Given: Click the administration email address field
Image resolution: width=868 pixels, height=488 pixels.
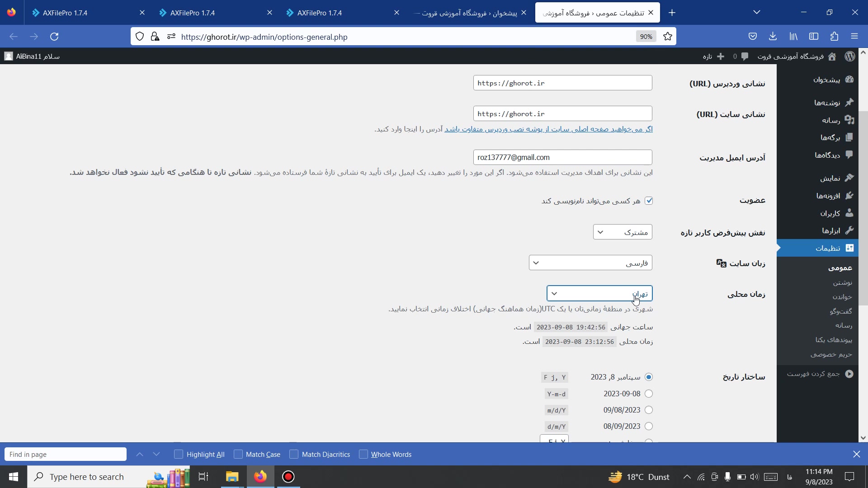Looking at the screenshot, I should (x=562, y=157).
